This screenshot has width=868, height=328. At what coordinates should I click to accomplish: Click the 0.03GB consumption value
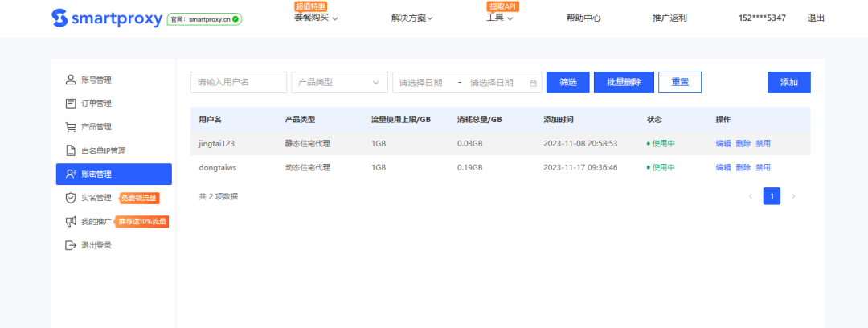point(470,143)
